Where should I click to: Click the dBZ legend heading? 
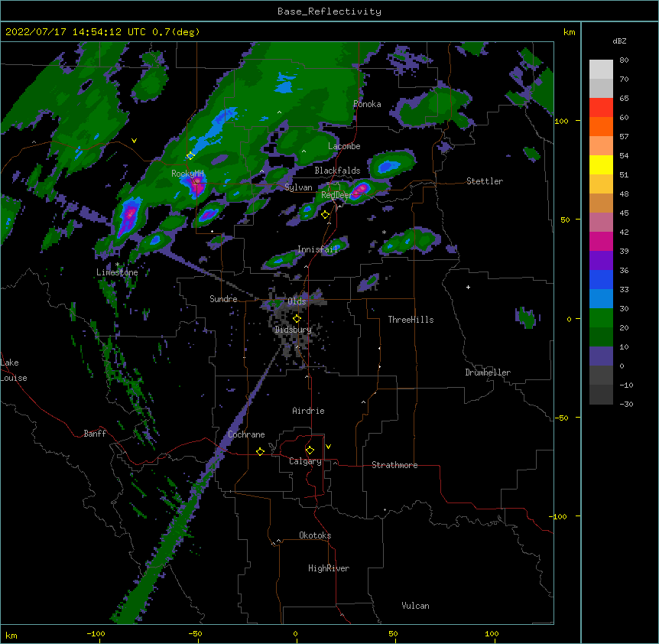[x=619, y=41]
